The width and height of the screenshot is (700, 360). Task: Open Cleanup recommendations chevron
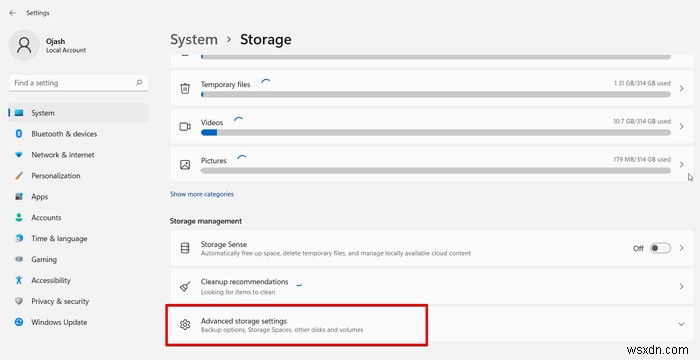pyautogui.click(x=682, y=286)
